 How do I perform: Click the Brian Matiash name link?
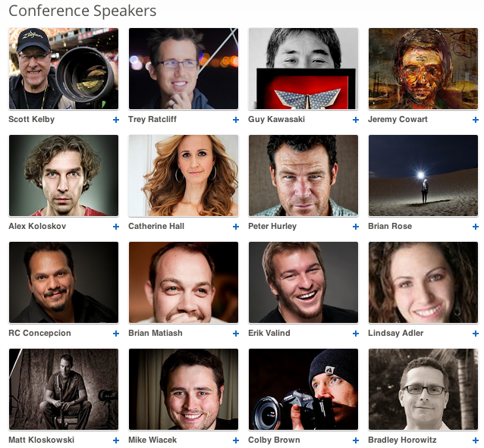(156, 334)
